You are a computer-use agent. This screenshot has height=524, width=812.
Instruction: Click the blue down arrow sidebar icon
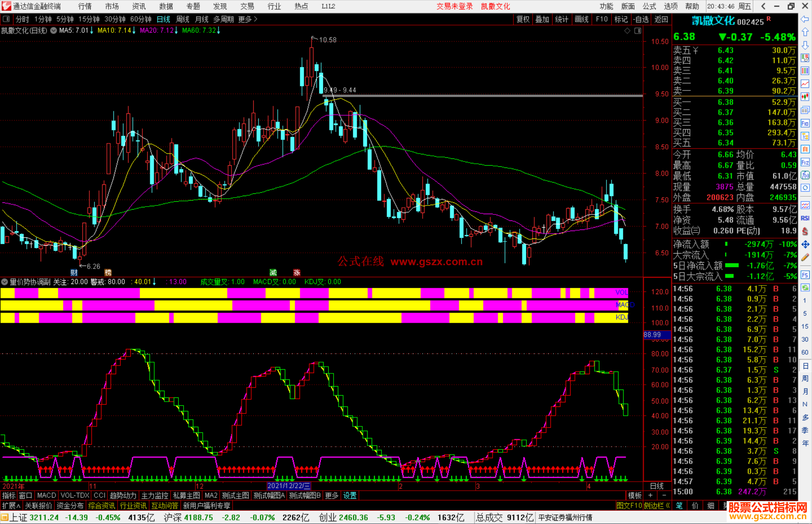pos(805,45)
